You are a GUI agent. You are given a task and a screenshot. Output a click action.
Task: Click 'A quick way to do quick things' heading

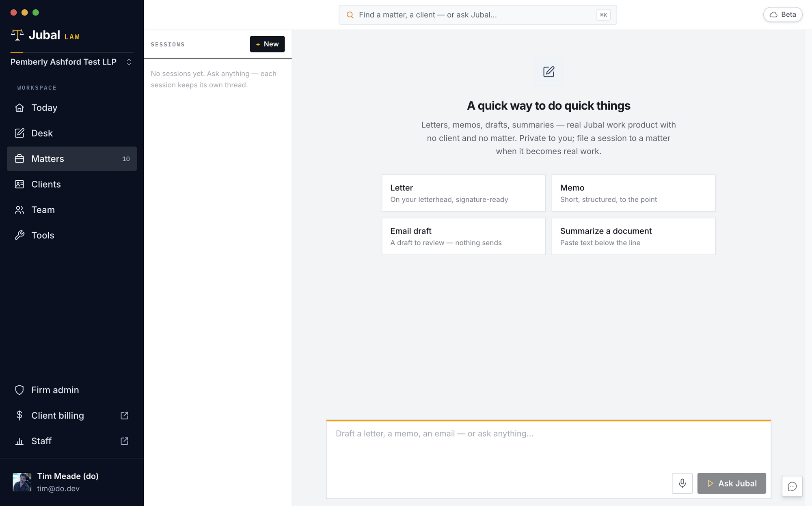coord(549,106)
